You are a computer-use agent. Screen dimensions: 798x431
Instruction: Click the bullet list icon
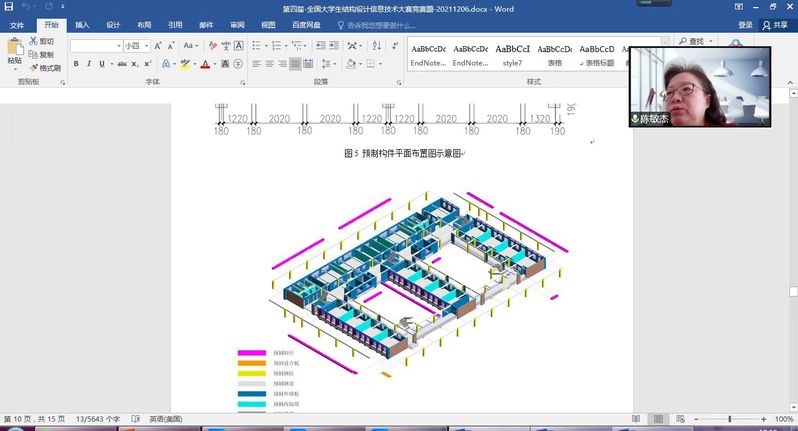point(256,46)
